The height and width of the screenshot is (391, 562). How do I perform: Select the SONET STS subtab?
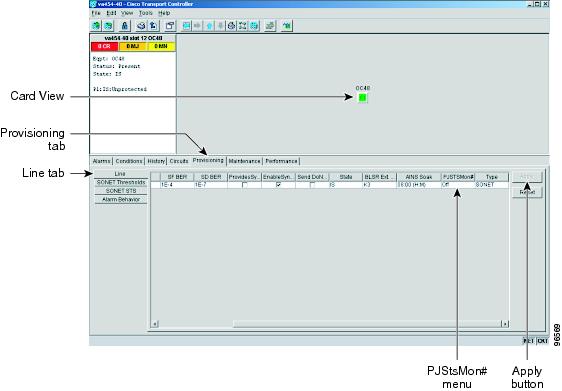click(x=121, y=191)
